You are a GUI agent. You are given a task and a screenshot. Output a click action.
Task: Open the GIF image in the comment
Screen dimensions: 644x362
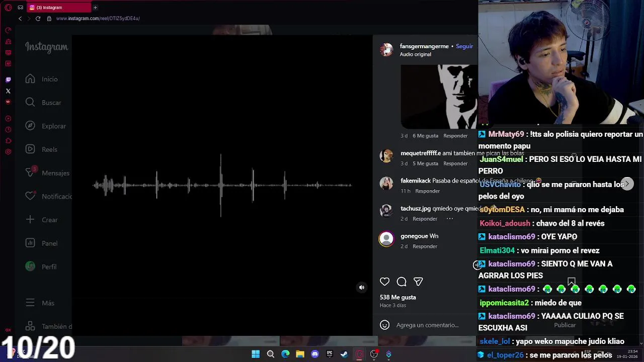pos(439,97)
